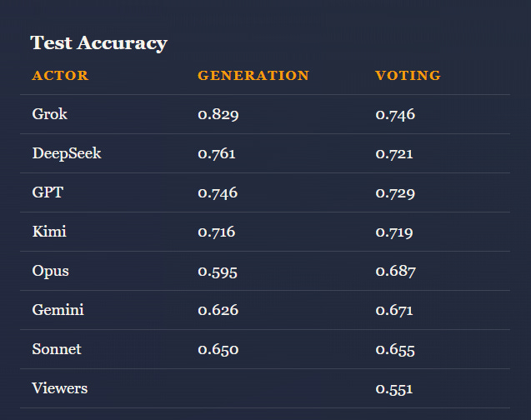This screenshot has height=420, width=531.
Task: Select the ACTOR column header
Action: click(x=60, y=76)
